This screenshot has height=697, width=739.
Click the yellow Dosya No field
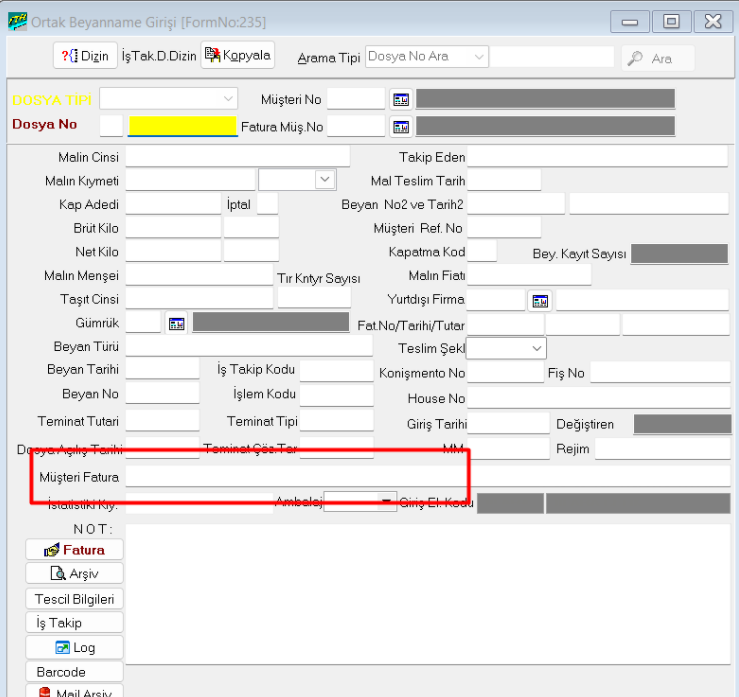182,126
